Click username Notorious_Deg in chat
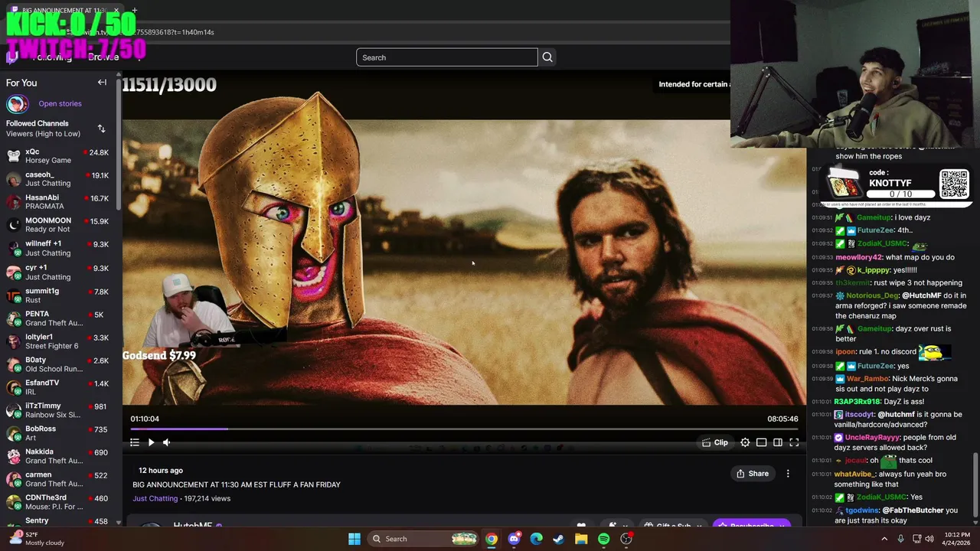Screen dimensions: 980x551 pyautogui.click(x=872, y=295)
